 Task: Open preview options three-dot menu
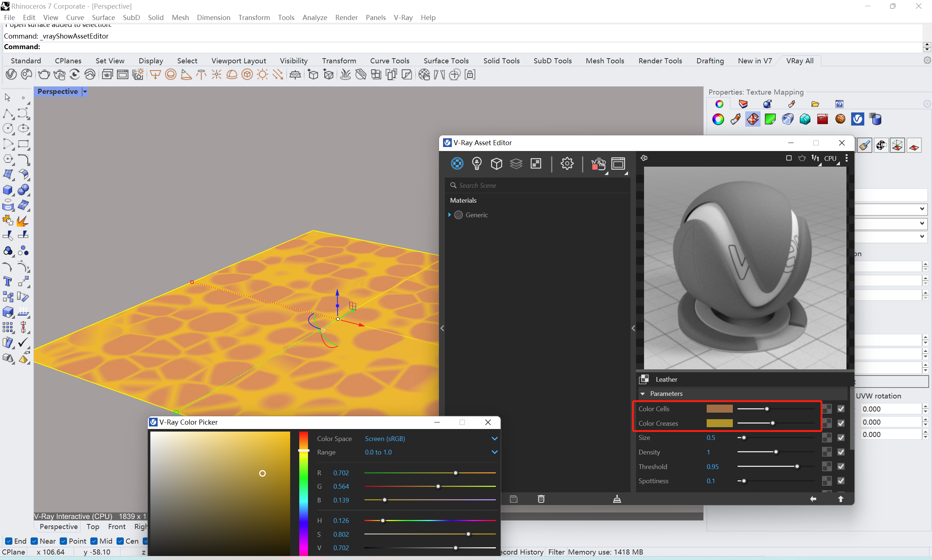[847, 158]
